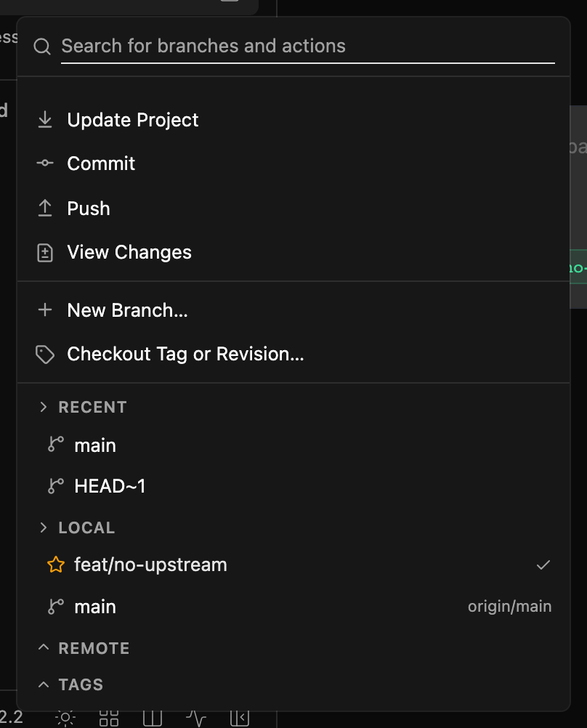The height and width of the screenshot is (728, 587).
Task: Click the View Changes diff icon
Action: [x=45, y=253]
